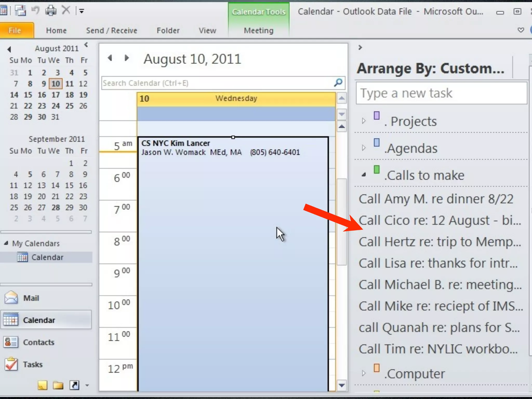
Task: Switch to the Send / Receive tab
Action: coord(111,30)
